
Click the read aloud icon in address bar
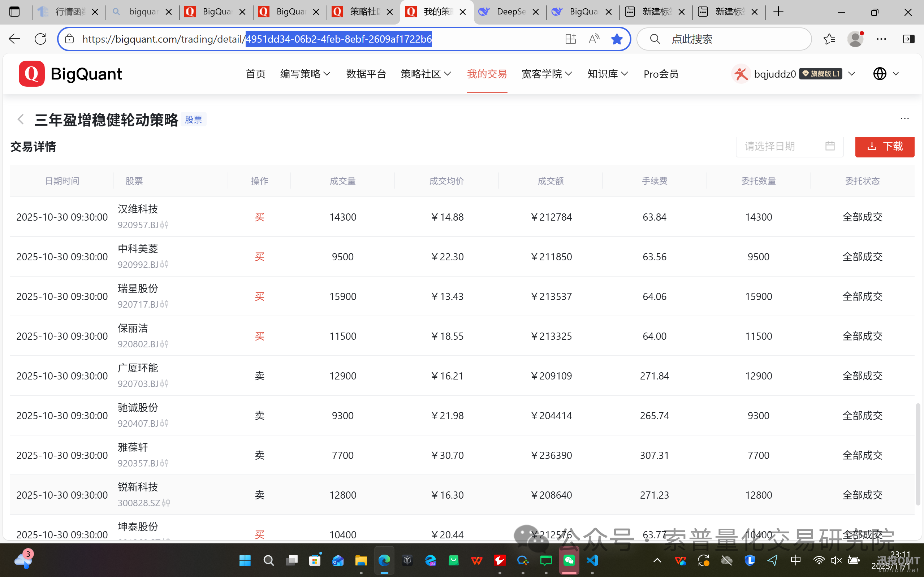coord(593,39)
